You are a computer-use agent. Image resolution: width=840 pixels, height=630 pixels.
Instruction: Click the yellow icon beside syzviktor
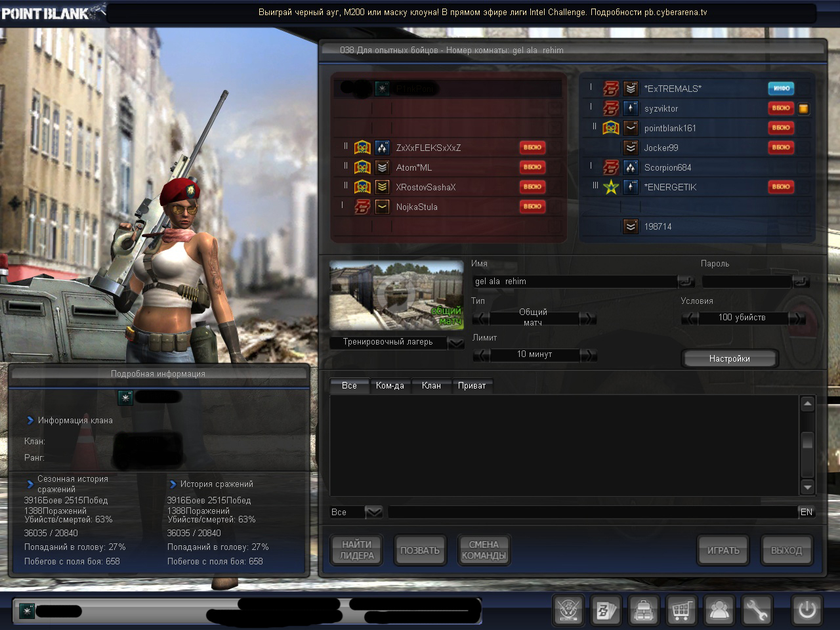point(803,109)
